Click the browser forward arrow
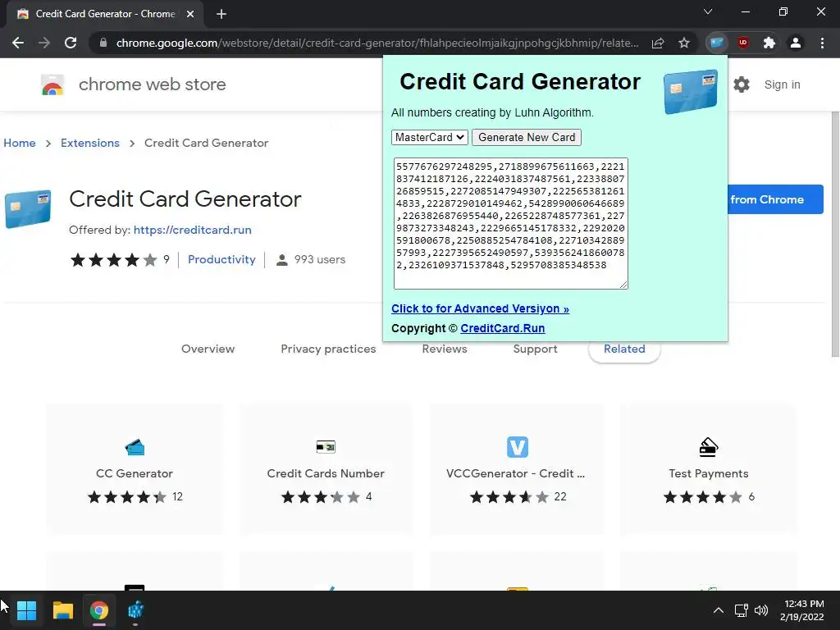840x630 pixels. click(44, 43)
